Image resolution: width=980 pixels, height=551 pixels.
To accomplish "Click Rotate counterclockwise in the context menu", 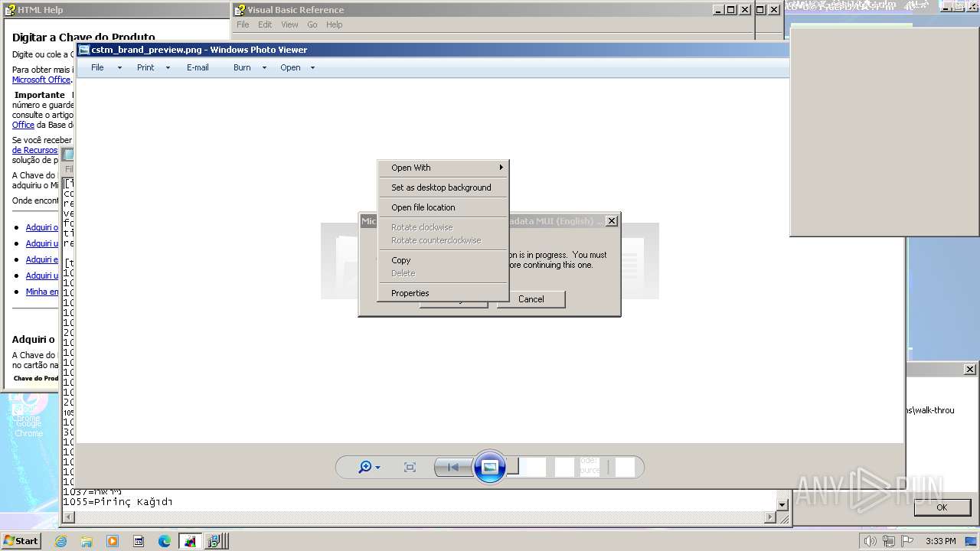I will coord(443,240).
